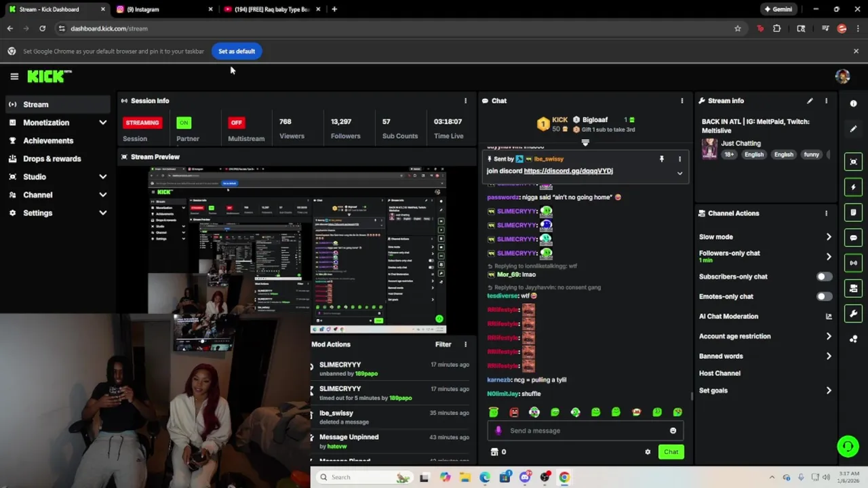
Task: Open Session Info panel options menu
Action: (465, 101)
